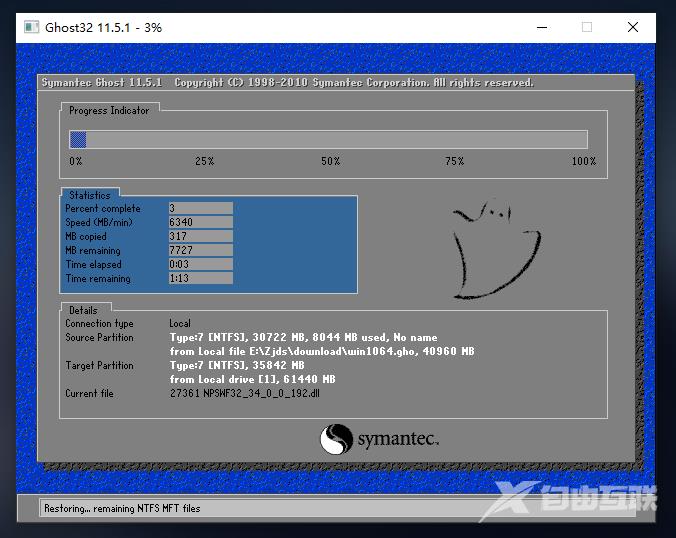Image resolution: width=676 pixels, height=538 pixels.
Task: Close the Ghost32 window
Action: click(x=633, y=27)
